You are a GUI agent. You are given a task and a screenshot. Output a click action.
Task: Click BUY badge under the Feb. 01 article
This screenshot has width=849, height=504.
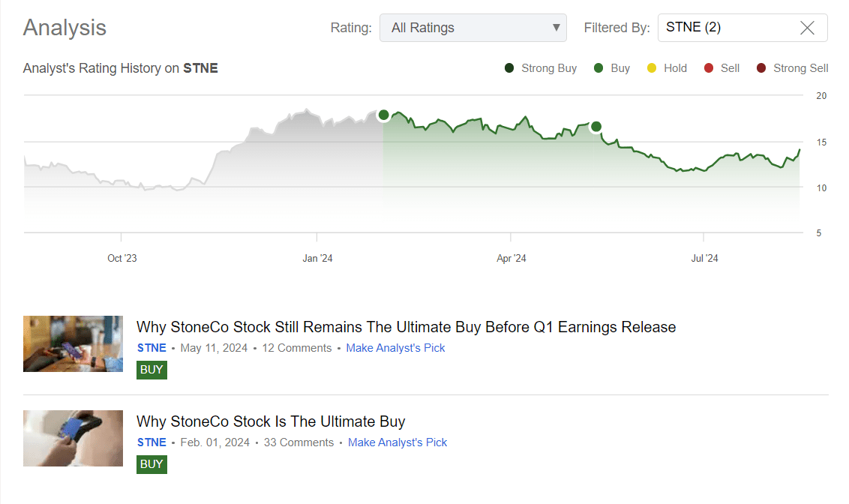[x=151, y=464]
